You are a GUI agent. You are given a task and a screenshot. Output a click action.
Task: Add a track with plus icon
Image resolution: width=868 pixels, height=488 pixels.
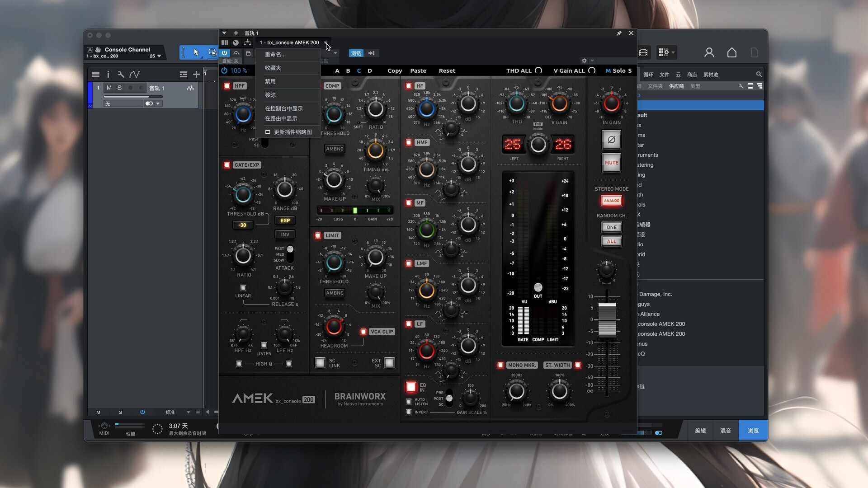tap(196, 74)
